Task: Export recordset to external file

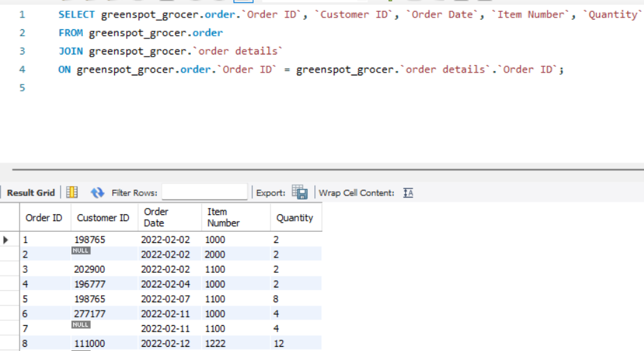Action: (x=300, y=193)
